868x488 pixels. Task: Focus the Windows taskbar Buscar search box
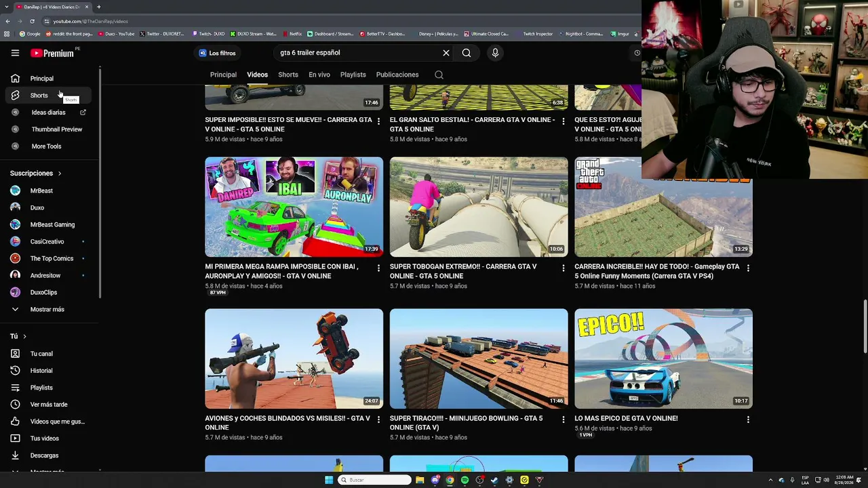375,480
